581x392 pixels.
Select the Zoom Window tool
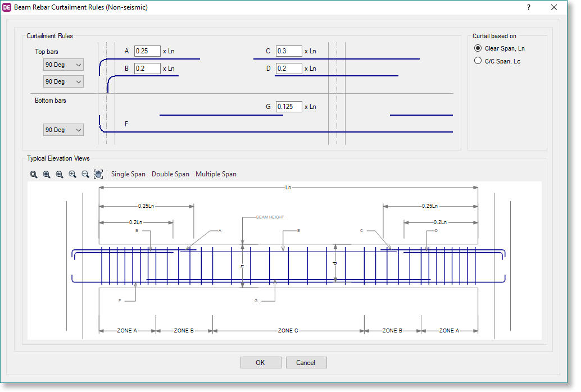click(x=34, y=174)
